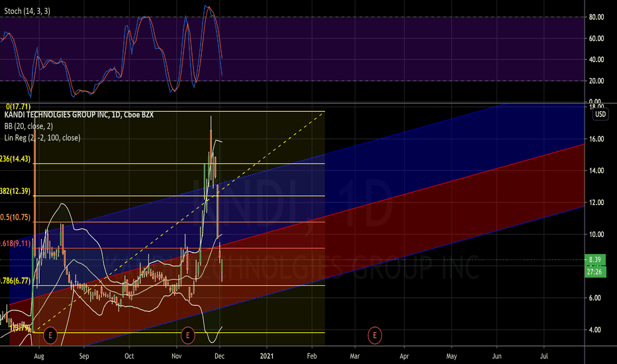Screen dimensions: 617x364
Task: Click the Dec label on time axis
Action: tap(220, 356)
